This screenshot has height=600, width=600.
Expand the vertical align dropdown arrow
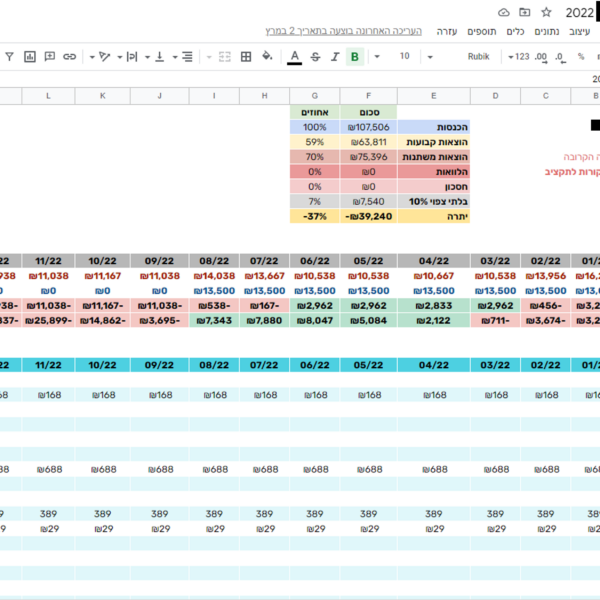point(147,57)
